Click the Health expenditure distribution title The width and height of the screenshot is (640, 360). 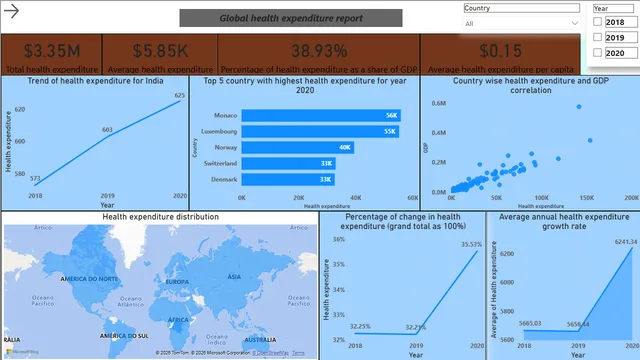160,217
